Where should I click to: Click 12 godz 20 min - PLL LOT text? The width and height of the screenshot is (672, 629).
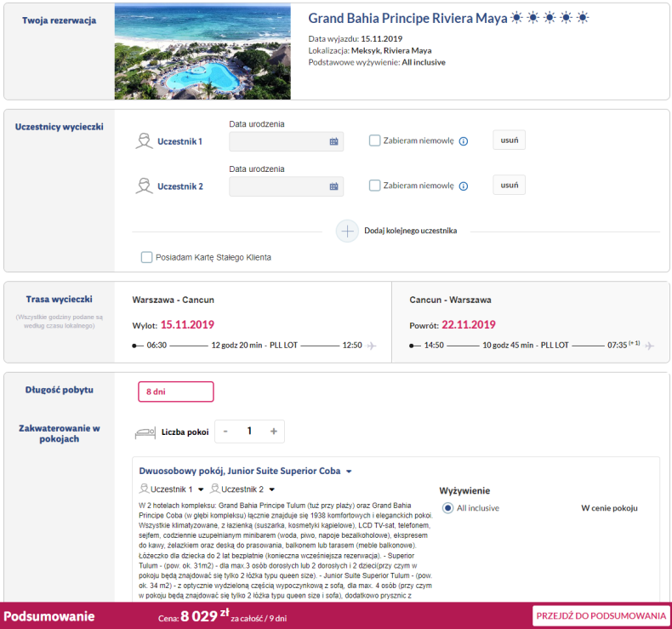pyautogui.click(x=254, y=346)
